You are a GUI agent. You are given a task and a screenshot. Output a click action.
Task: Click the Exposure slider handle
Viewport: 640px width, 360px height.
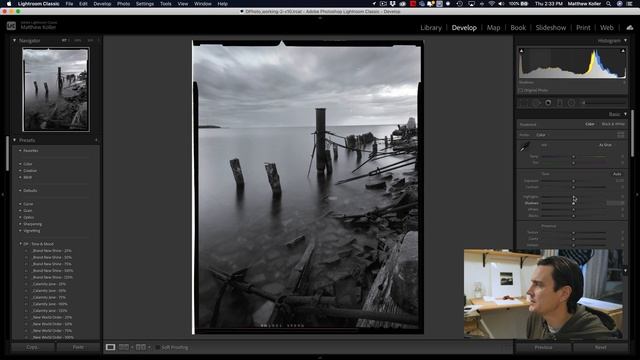(573, 181)
